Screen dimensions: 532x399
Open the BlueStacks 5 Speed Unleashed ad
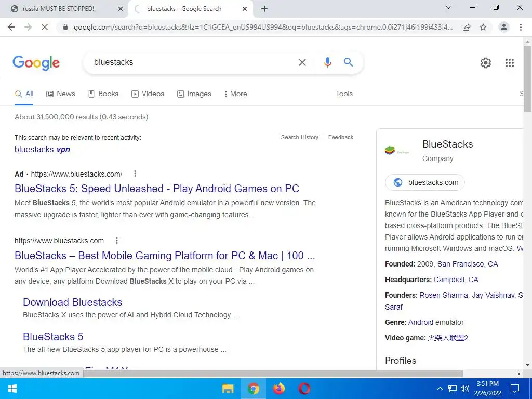coord(157,188)
